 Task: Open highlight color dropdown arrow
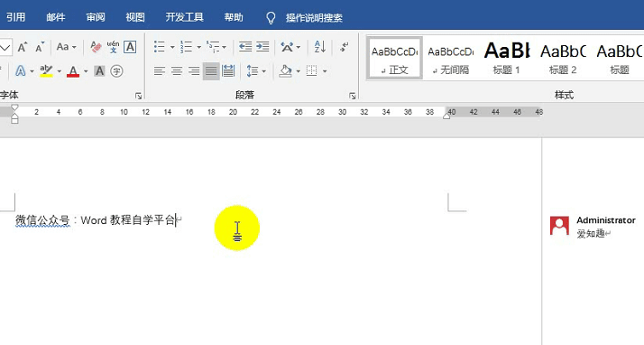click(x=60, y=71)
